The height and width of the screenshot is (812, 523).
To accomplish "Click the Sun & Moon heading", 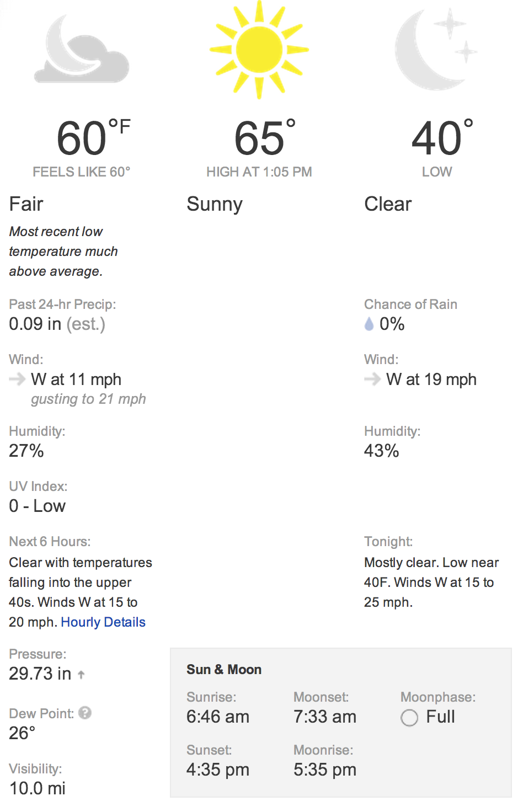I will 224,670.
